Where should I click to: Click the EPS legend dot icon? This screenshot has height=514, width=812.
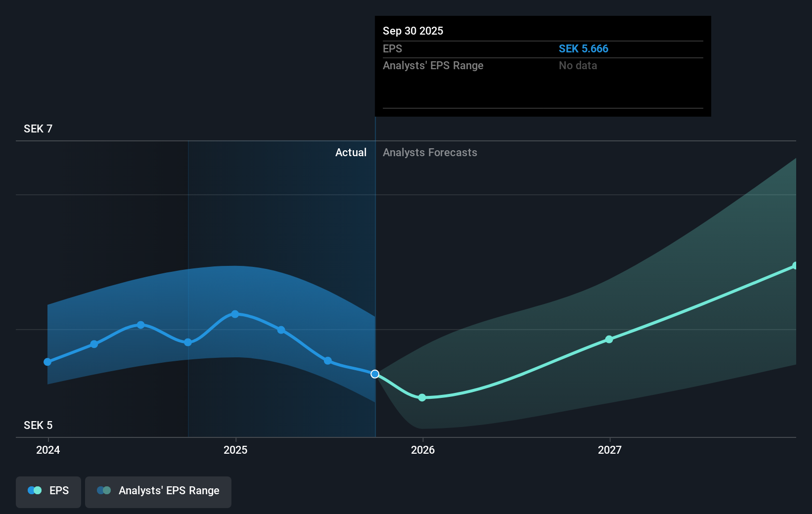(x=34, y=490)
